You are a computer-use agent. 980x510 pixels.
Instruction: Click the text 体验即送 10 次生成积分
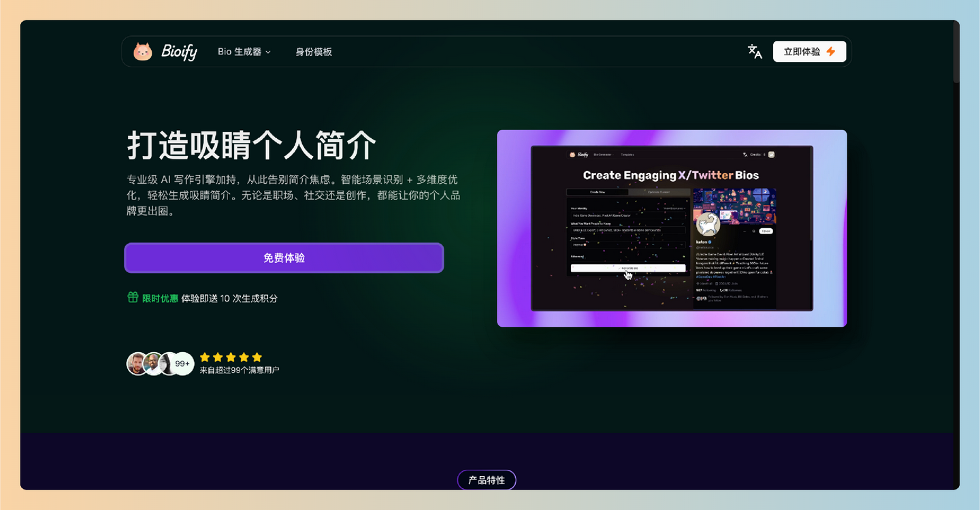pyautogui.click(x=229, y=298)
